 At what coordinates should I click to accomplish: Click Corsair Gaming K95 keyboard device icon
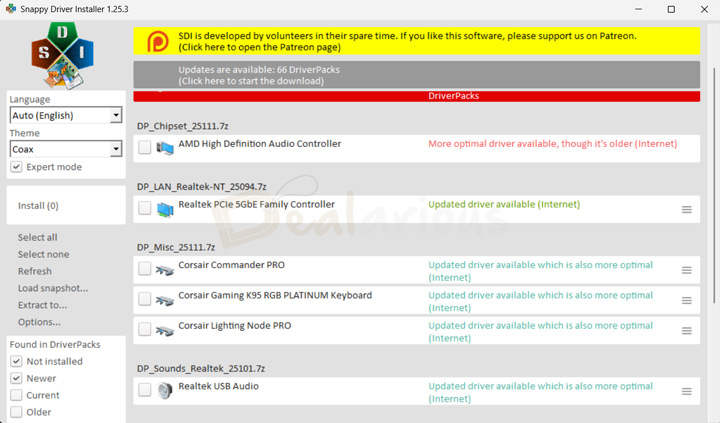(x=165, y=300)
